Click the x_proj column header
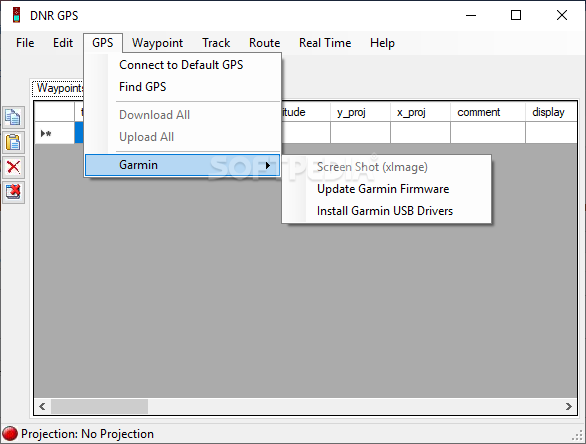Image resolution: width=586 pixels, height=444 pixels. point(420,112)
